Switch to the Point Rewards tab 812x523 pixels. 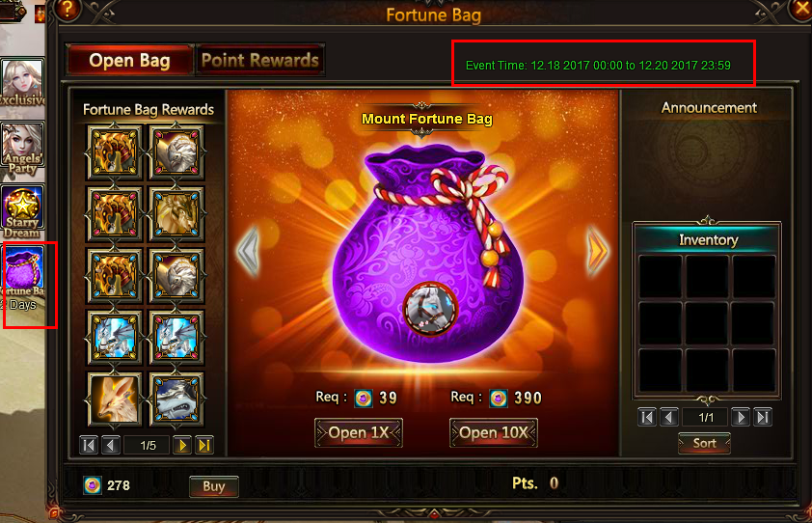[x=260, y=60]
